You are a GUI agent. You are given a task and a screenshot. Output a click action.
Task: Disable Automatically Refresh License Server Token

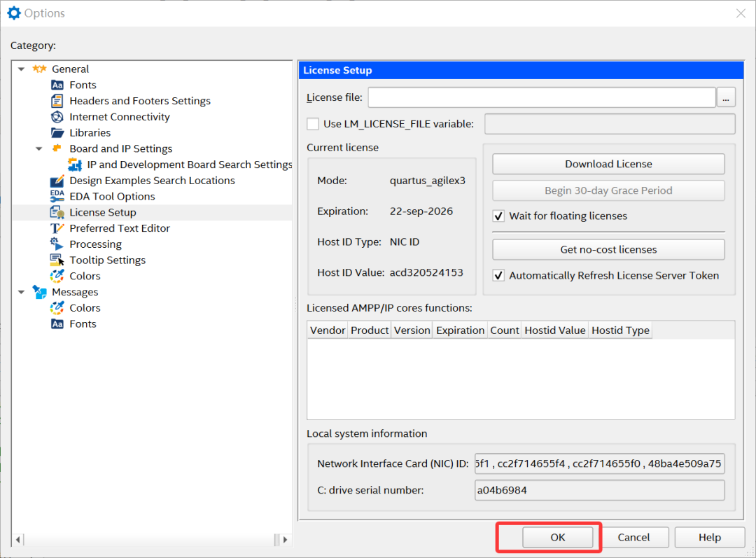pyautogui.click(x=498, y=276)
